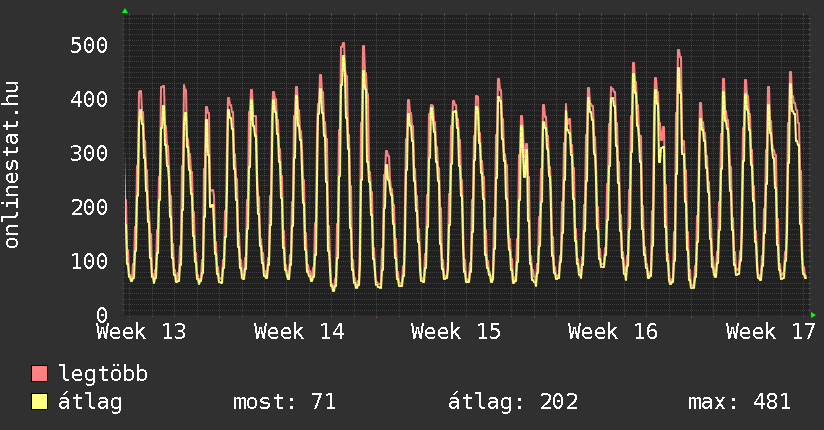
Task: Click the 'most: 71' statistic
Action: pos(284,402)
